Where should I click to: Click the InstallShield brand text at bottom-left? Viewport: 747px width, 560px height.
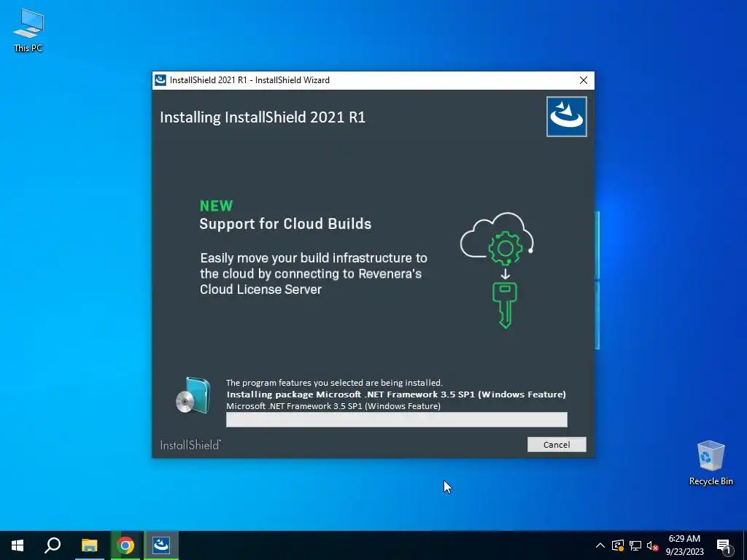[190, 445]
